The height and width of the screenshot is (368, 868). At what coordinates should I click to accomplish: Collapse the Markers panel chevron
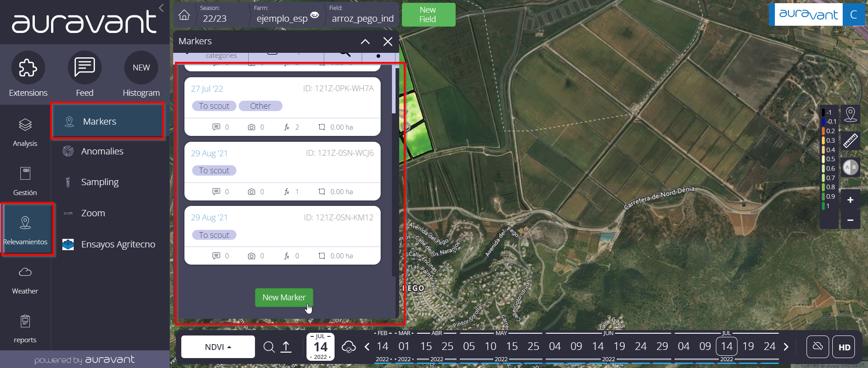coord(365,42)
